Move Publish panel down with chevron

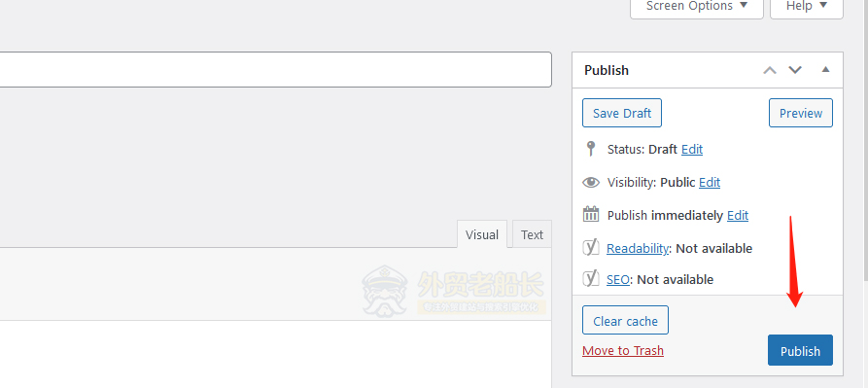(795, 70)
